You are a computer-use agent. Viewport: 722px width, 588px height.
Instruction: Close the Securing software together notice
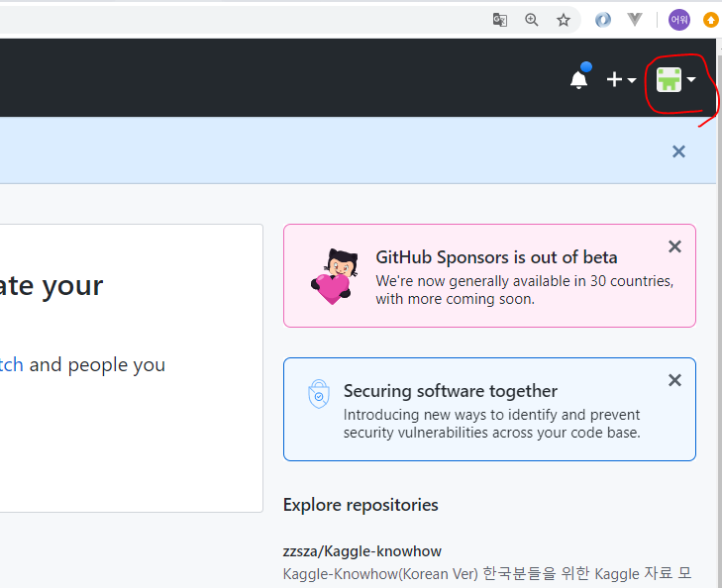click(x=675, y=380)
